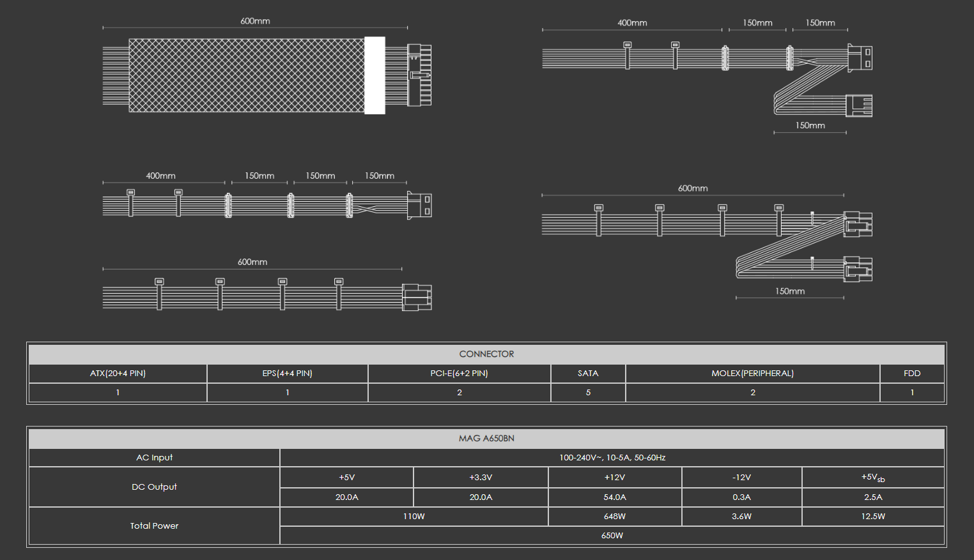This screenshot has height=560, width=974.
Task: Click the 54.0A value under +12V
Action: (x=615, y=497)
